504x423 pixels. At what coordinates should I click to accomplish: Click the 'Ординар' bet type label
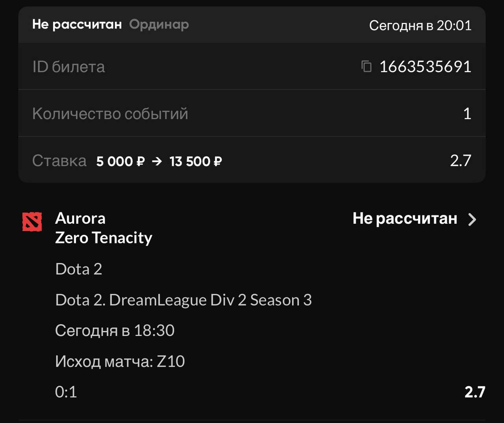159,24
